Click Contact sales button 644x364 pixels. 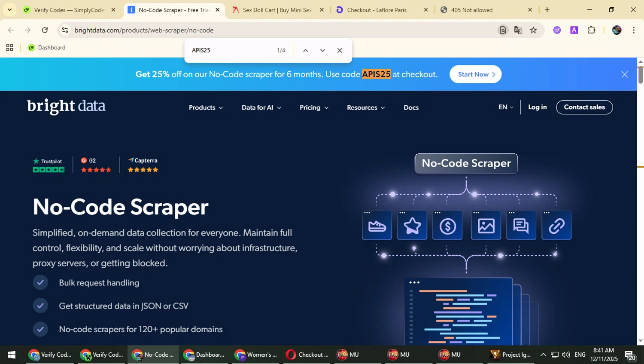pyautogui.click(x=584, y=107)
